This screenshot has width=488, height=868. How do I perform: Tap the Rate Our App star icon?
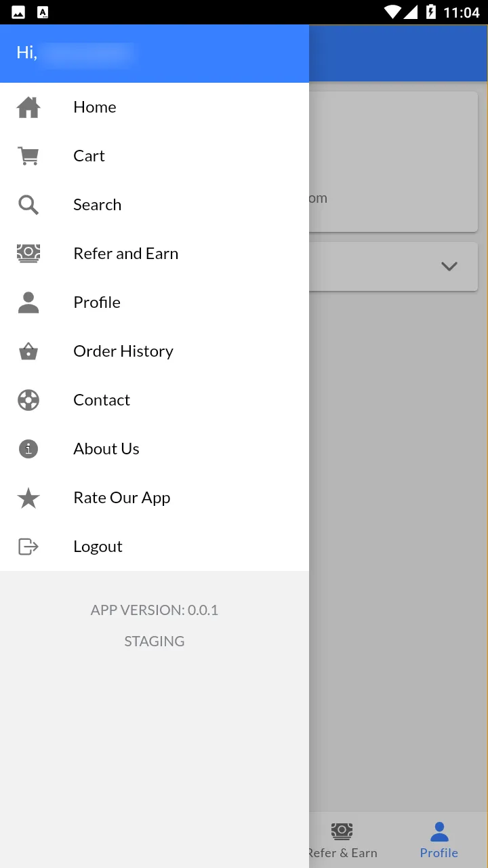point(28,498)
